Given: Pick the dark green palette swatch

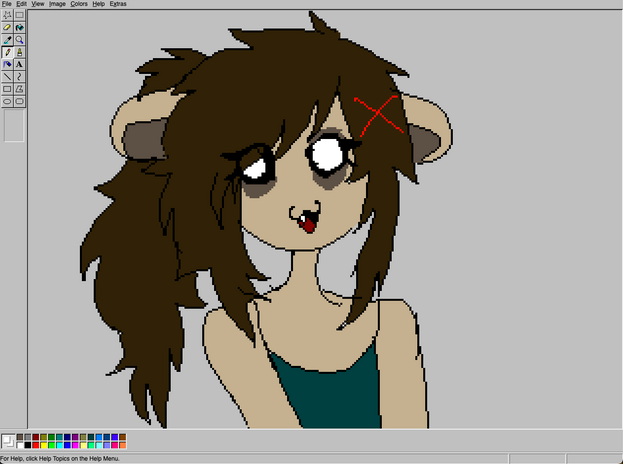Looking at the screenshot, I should coord(52,437).
